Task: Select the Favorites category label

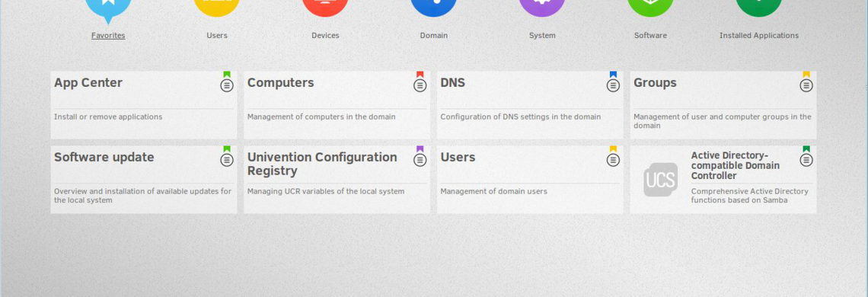Action: click(108, 36)
